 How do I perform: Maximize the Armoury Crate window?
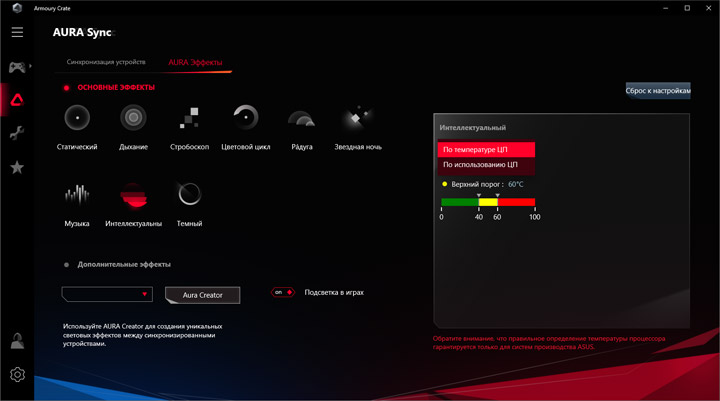tap(687, 8)
